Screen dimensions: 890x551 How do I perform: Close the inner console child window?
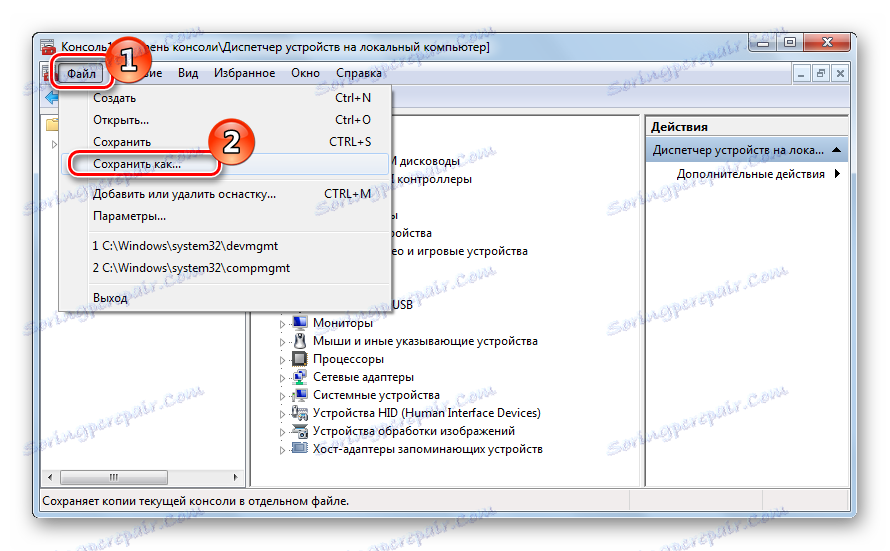pos(841,73)
